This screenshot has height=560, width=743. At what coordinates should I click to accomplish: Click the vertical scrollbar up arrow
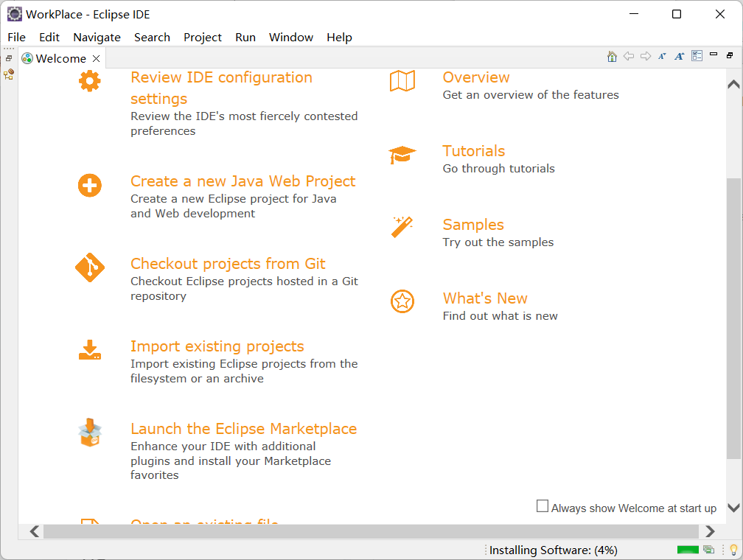(733, 84)
